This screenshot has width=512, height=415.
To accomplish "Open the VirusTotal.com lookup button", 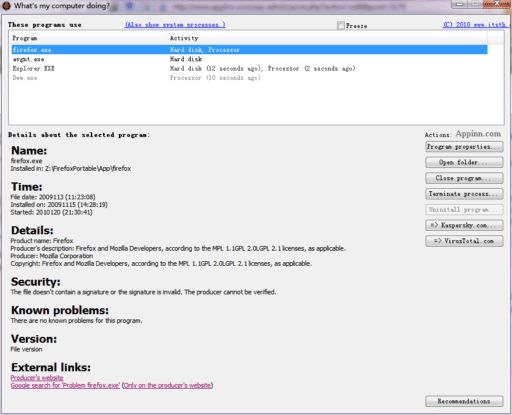I will tap(464, 241).
